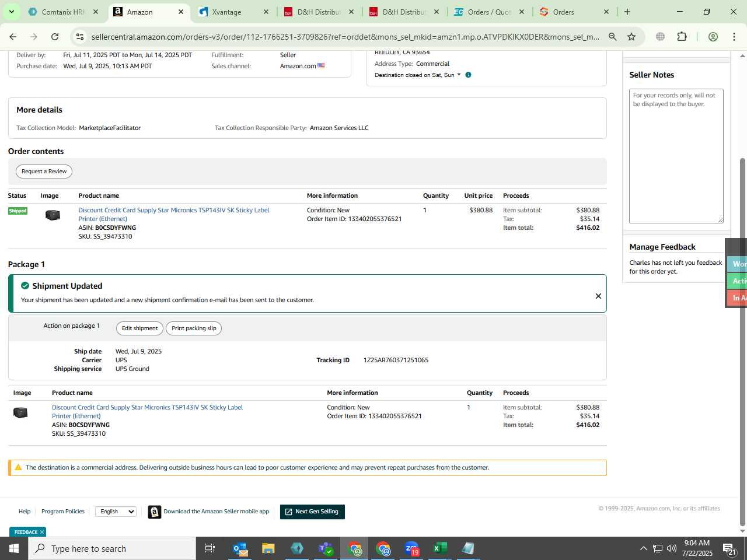Switch to the Orders / Quotes tab
This screenshot has height=560, width=747.
(x=489, y=12)
